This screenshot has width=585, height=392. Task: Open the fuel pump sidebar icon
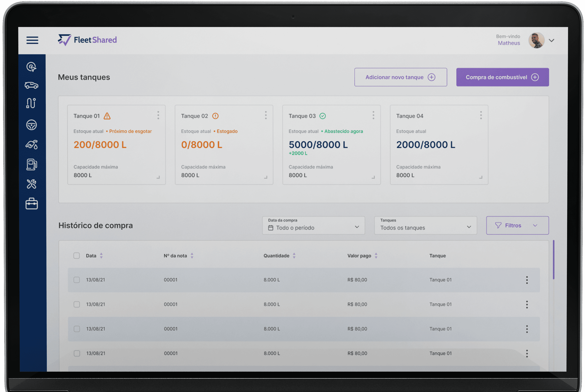point(32,164)
